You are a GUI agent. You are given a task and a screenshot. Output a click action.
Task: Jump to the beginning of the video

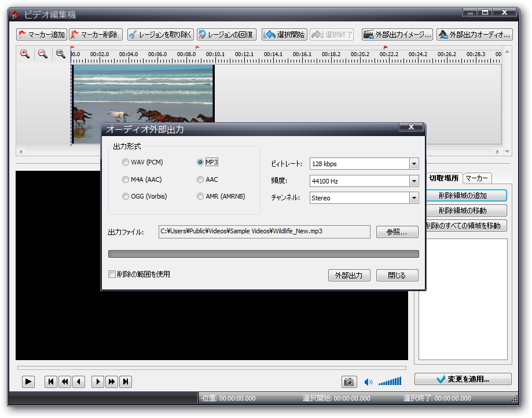tap(51, 382)
